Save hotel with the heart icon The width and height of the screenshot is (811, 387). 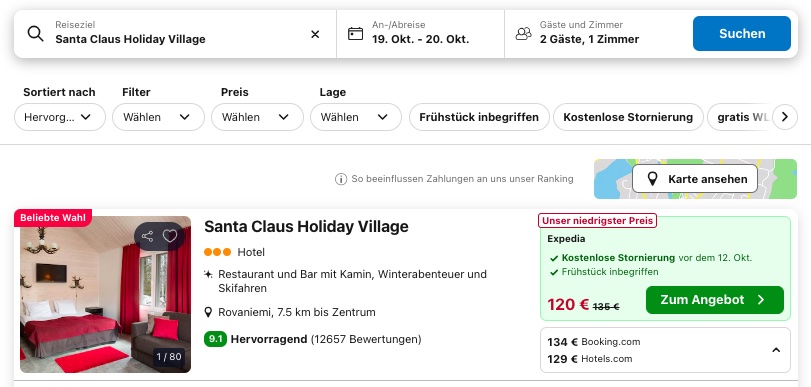170,236
